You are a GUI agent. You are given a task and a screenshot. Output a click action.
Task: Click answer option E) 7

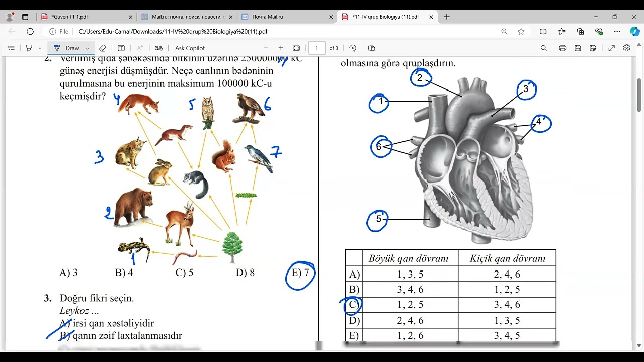tap(300, 274)
